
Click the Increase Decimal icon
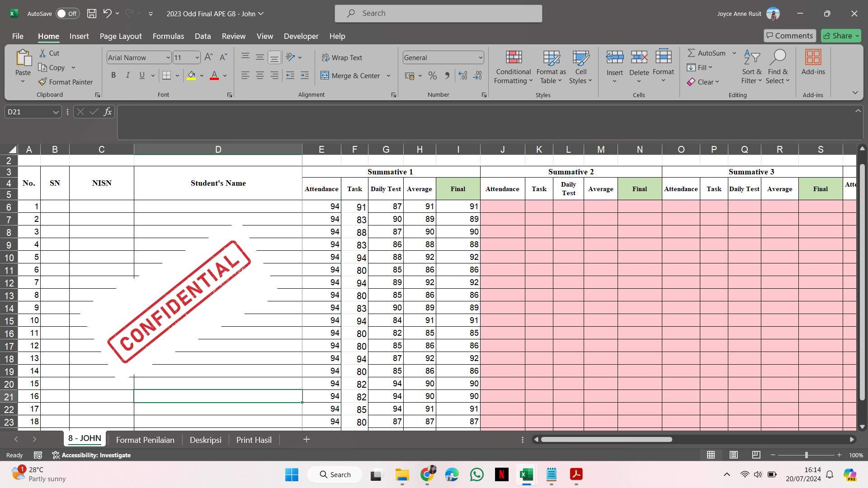click(462, 75)
